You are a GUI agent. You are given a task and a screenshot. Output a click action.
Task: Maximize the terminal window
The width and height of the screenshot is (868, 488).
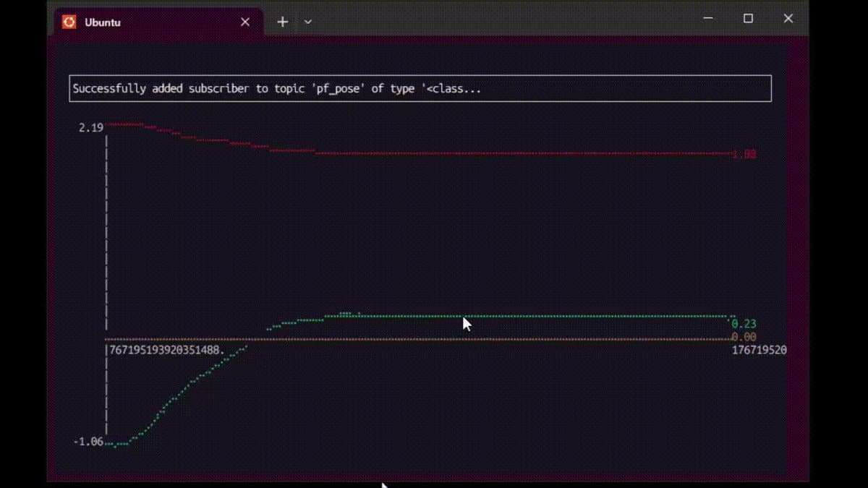coord(748,18)
